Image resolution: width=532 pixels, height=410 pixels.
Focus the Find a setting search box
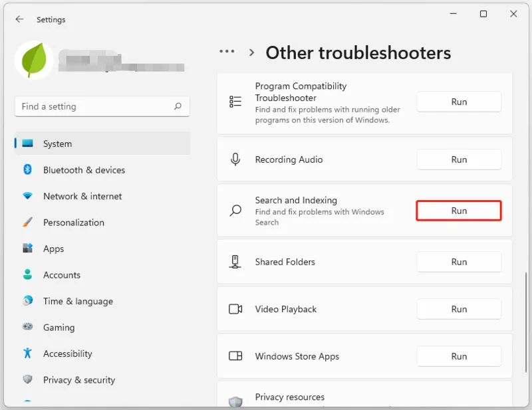tap(102, 106)
